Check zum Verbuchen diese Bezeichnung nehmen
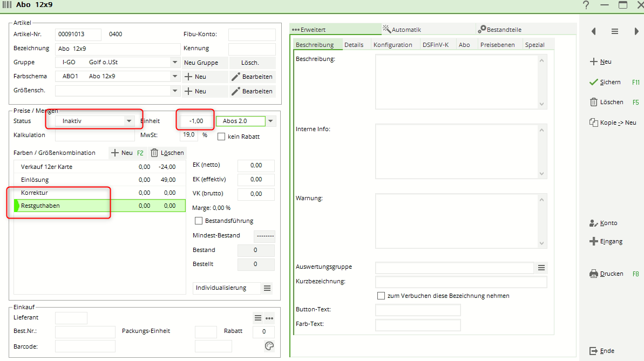 click(x=381, y=296)
